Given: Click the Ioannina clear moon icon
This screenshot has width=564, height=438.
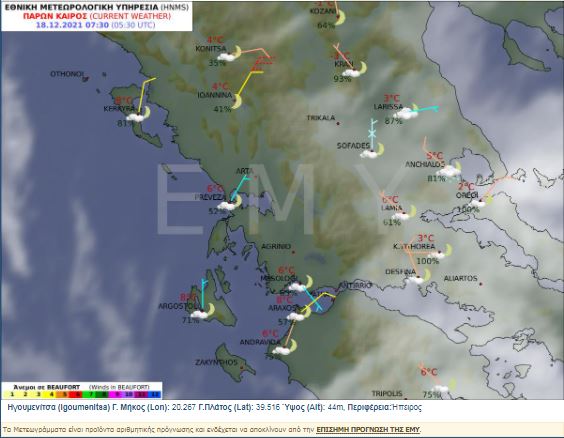Looking at the screenshot, I should (x=236, y=101).
